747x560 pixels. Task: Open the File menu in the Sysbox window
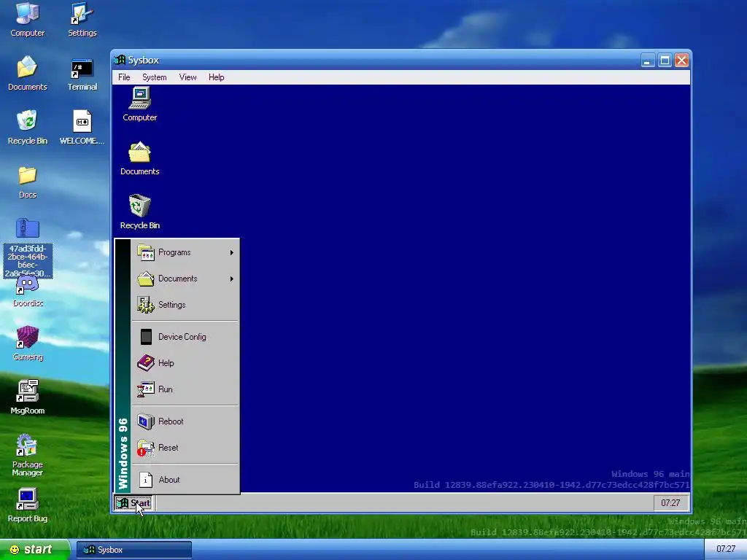click(x=124, y=77)
